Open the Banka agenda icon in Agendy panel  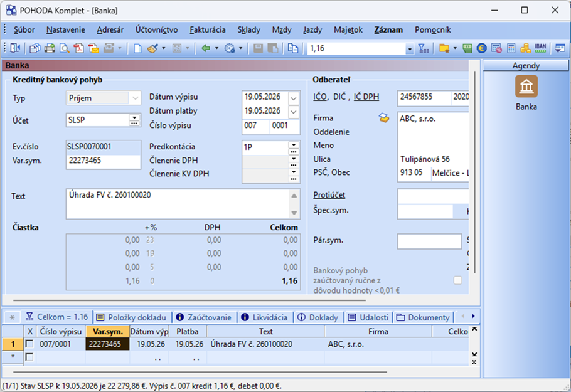526,87
